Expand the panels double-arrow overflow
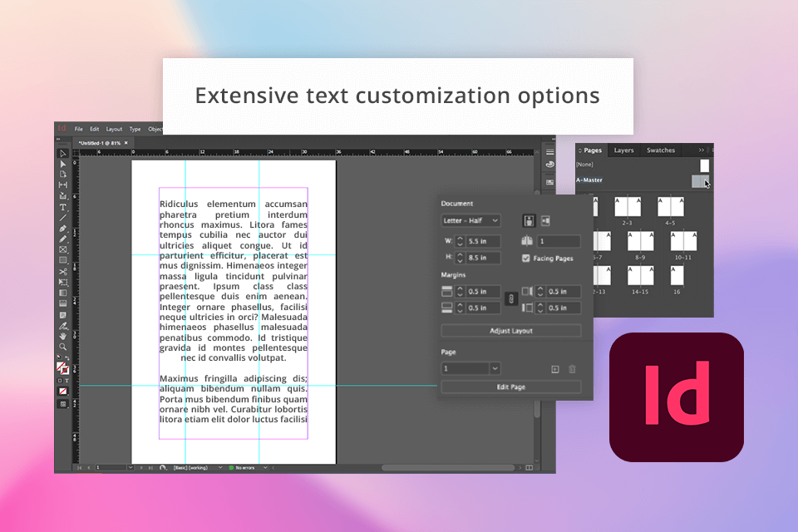798x532 pixels. [701, 150]
